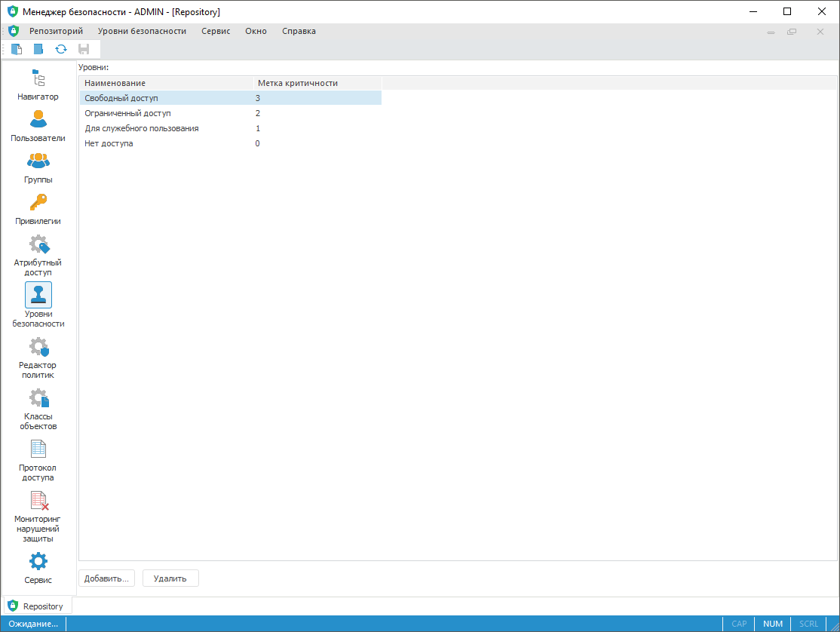Close the inner Repository child window
Viewport: 840px width, 632px height.
pyautogui.click(x=820, y=32)
